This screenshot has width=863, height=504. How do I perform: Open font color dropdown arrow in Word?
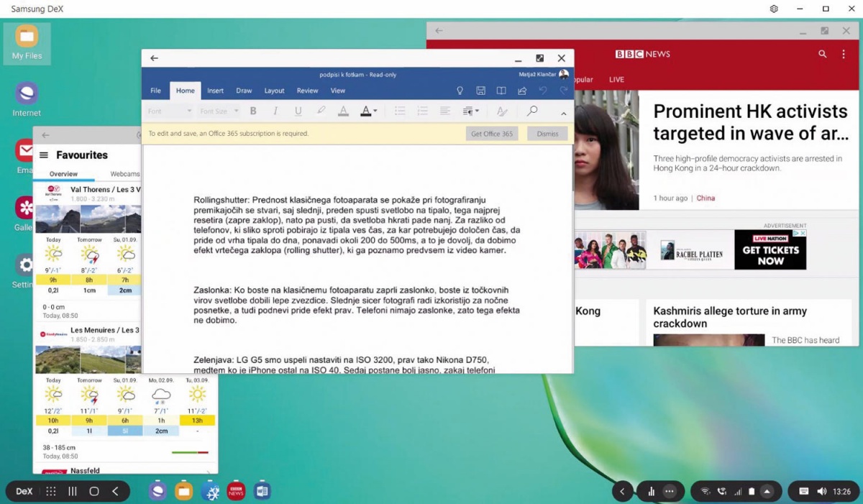tap(375, 111)
